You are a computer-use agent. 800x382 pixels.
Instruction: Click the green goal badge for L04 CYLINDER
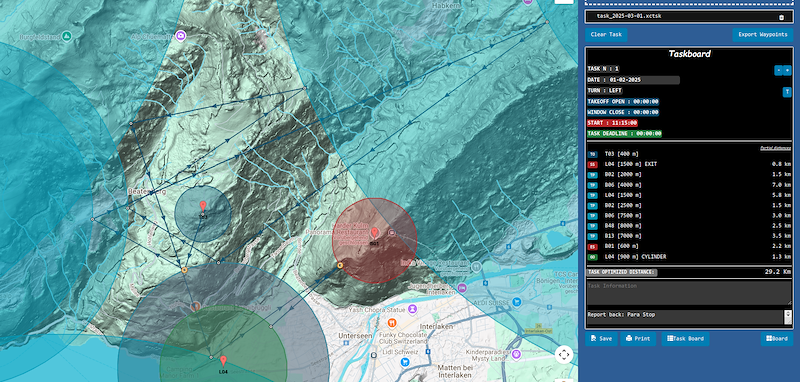click(592, 257)
